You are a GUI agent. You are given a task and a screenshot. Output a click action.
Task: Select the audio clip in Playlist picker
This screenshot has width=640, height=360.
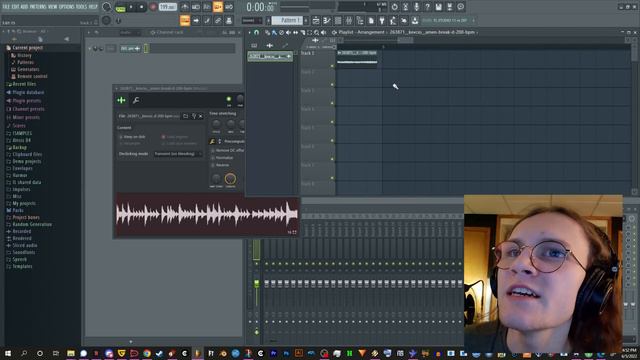(270, 56)
